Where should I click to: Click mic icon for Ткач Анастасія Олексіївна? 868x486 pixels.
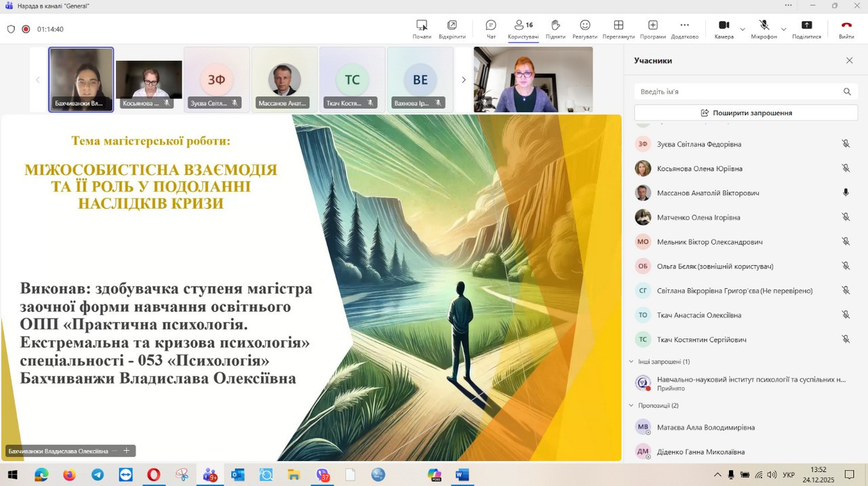coord(846,315)
